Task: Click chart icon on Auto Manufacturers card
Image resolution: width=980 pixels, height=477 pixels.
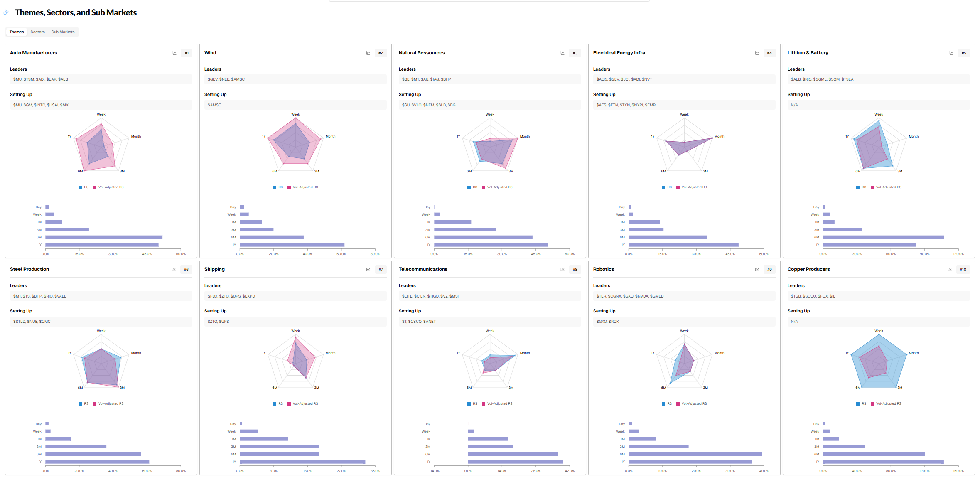Action: pyautogui.click(x=174, y=53)
